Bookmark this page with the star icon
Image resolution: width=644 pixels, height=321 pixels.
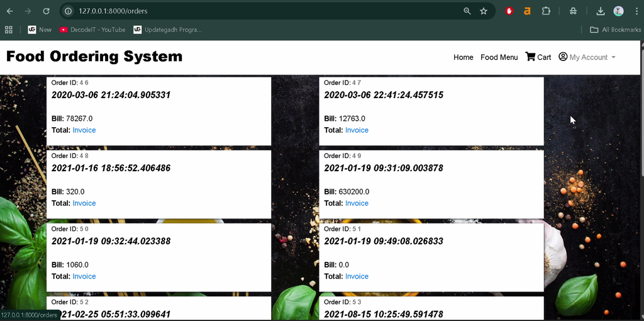pyautogui.click(x=484, y=11)
